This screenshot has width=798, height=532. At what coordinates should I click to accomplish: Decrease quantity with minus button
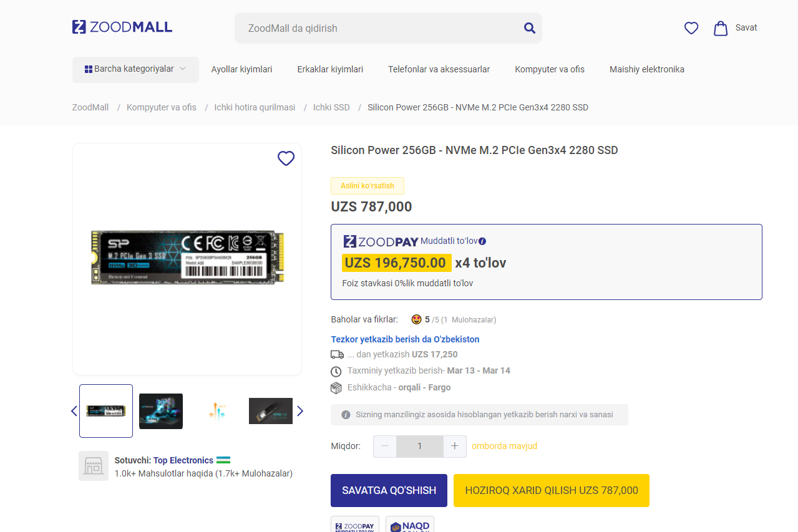pyautogui.click(x=385, y=446)
